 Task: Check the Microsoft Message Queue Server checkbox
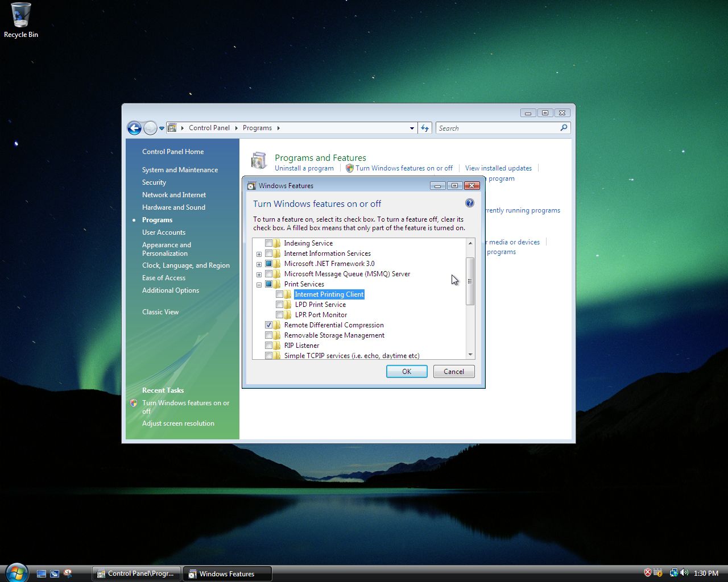pyautogui.click(x=269, y=274)
